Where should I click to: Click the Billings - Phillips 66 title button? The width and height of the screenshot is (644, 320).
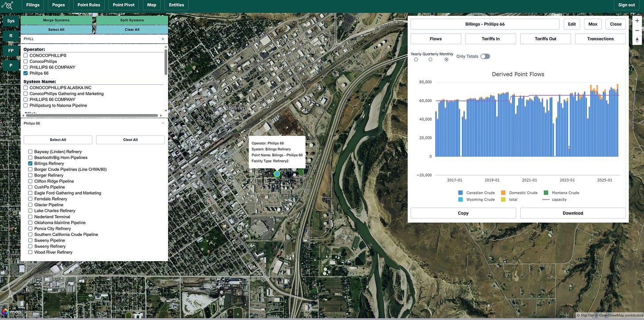[x=485, y=24]
